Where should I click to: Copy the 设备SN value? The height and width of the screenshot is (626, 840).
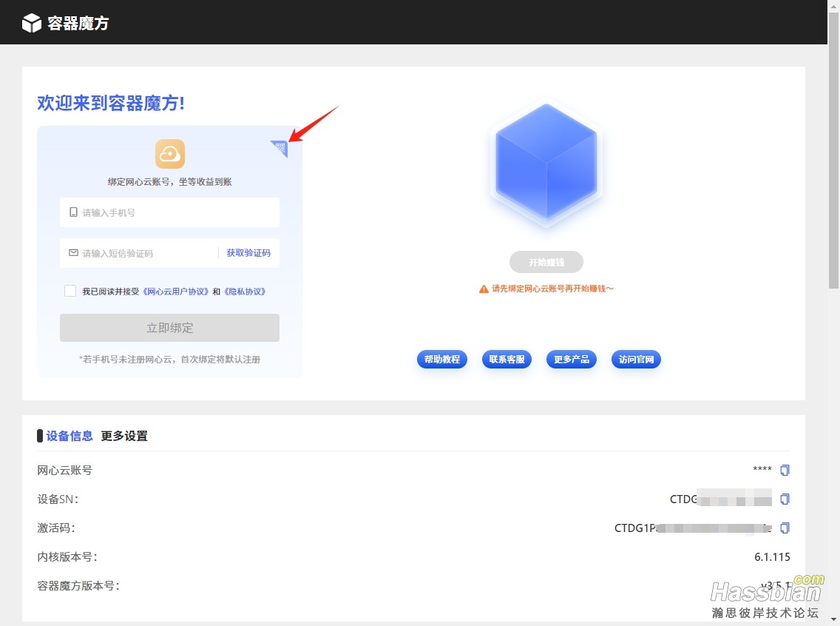click(x=785, y=499)
